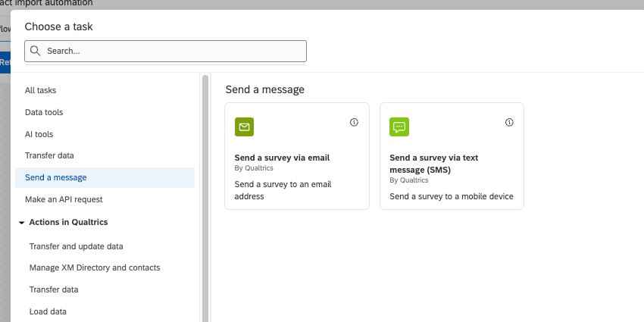The width and height of the screenshot is (644, 322).
Task: Open the Load data subcategory
Action: pyautogui.click(x=48, y=311)
